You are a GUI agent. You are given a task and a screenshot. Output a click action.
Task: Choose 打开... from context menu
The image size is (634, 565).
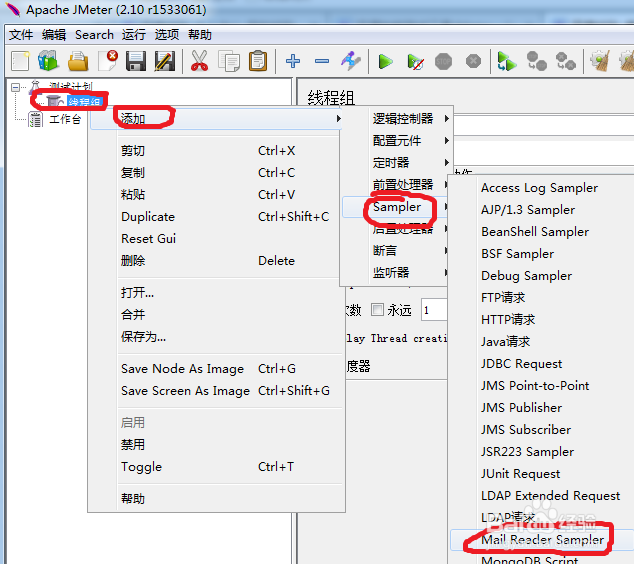pos(216,292)
